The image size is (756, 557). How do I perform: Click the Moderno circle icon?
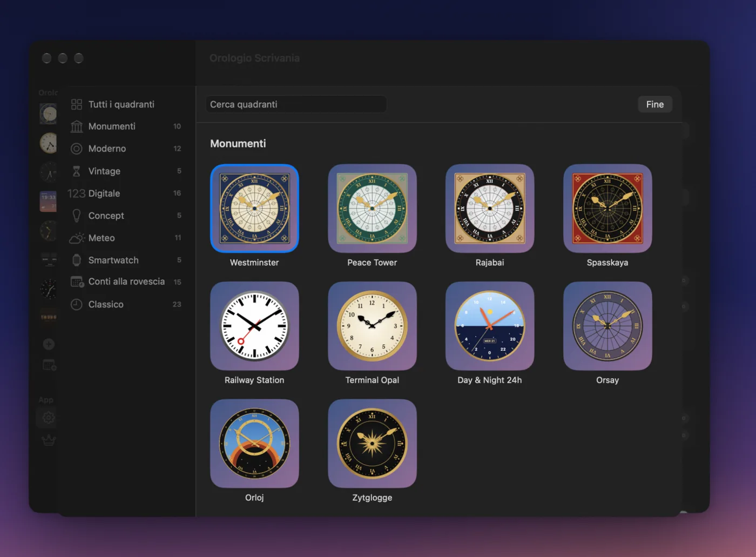click(77, 149)
